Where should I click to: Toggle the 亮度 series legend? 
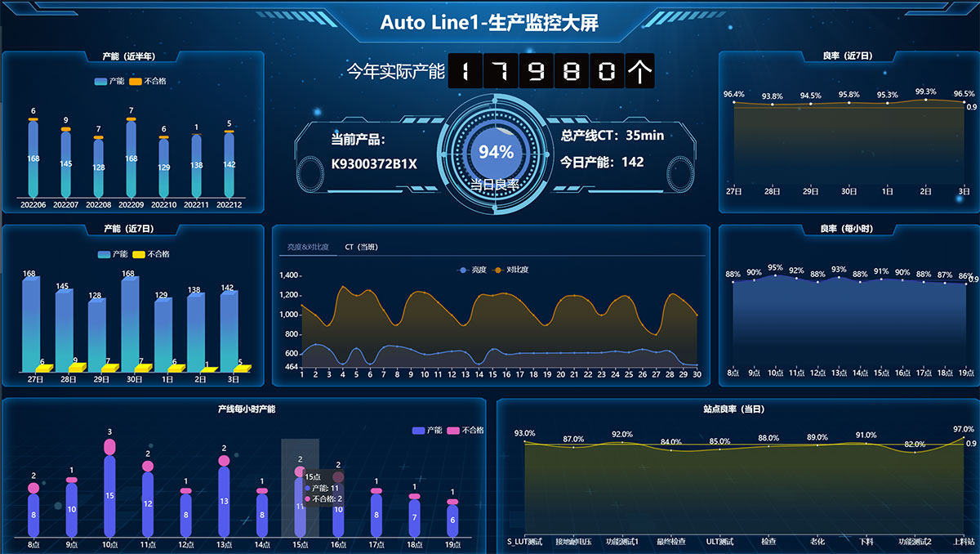(471, 270)
